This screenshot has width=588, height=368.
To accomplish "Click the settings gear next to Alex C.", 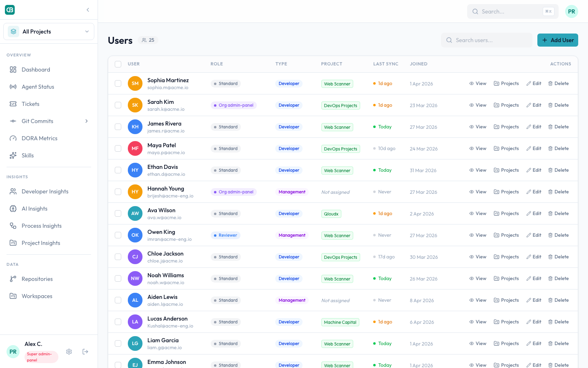I will [x=69, y=352].
